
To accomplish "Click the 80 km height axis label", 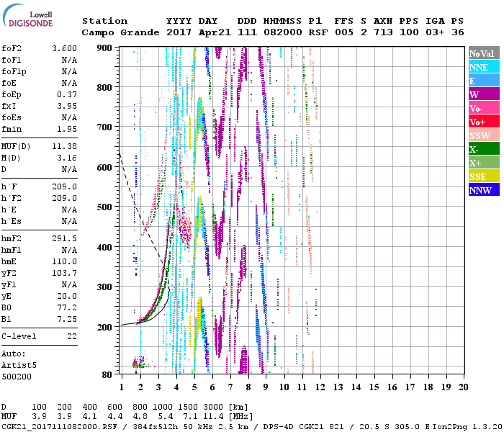I will click(107, 375).
